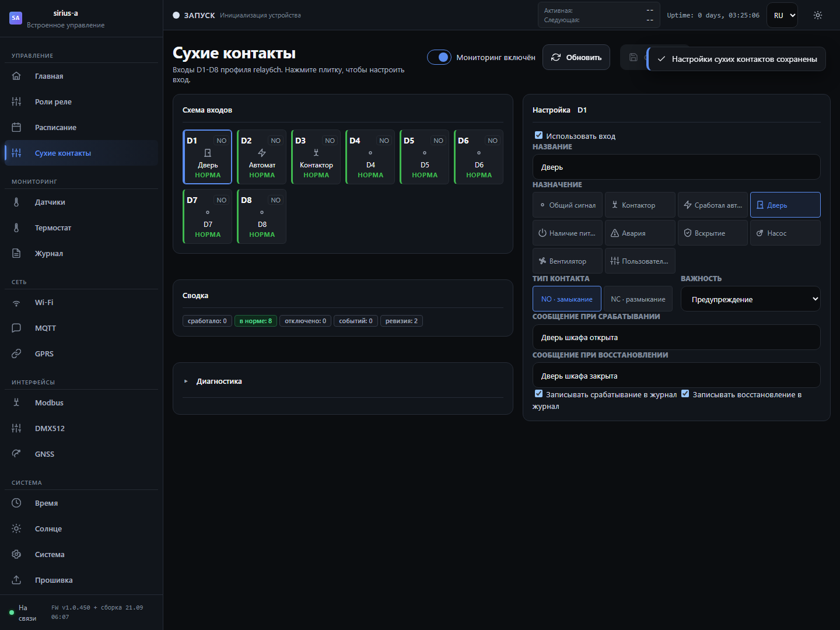
Task: Click the thermometer icon beside Термостат
Action: point(16,228)
